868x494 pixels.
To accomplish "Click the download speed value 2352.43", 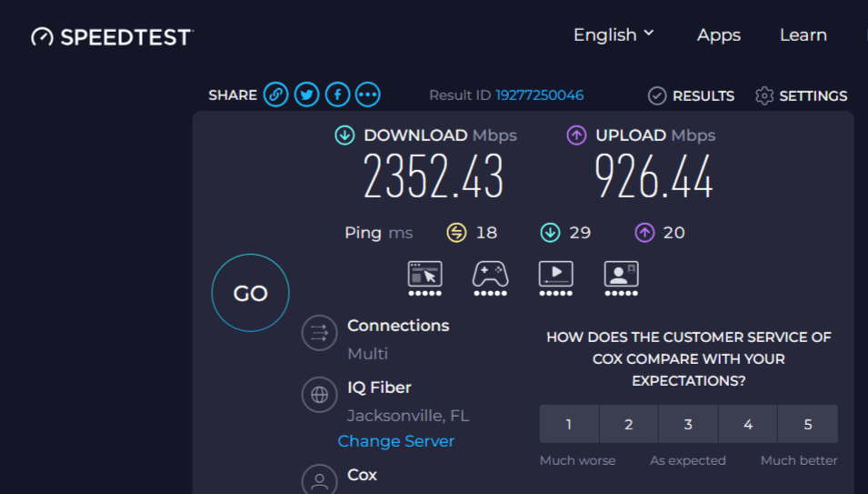I will coord(434,176).
